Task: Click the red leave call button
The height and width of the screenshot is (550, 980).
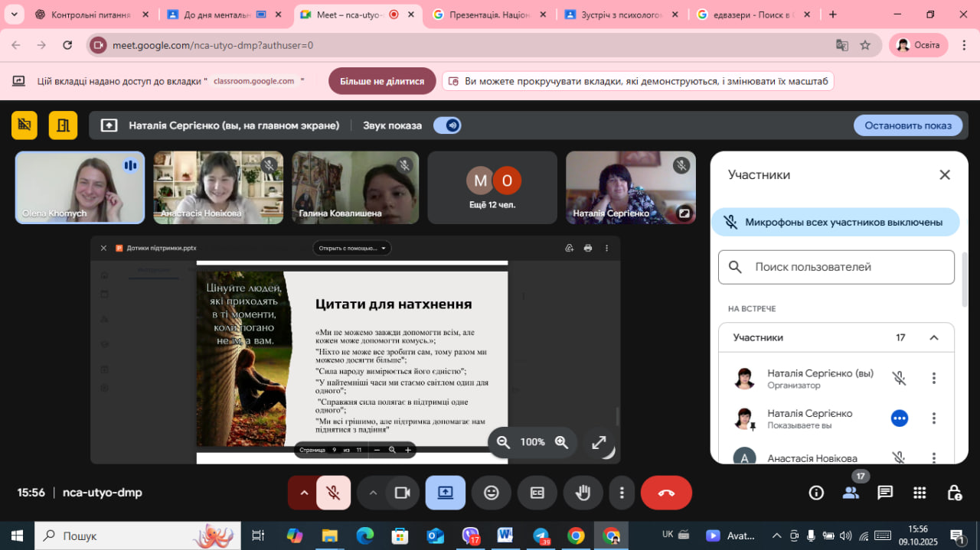Action: [666, 493]
